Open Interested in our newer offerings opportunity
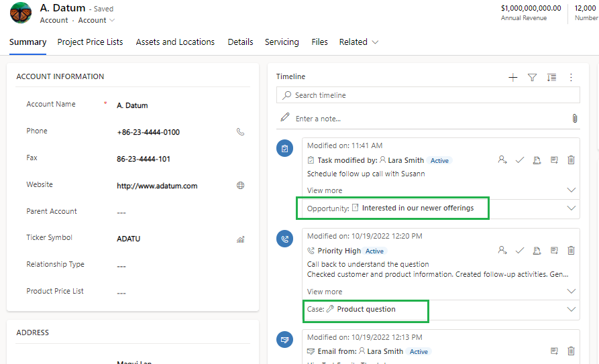Image resolution: width=599 pixels, height=364 pixels. (417, 208)
